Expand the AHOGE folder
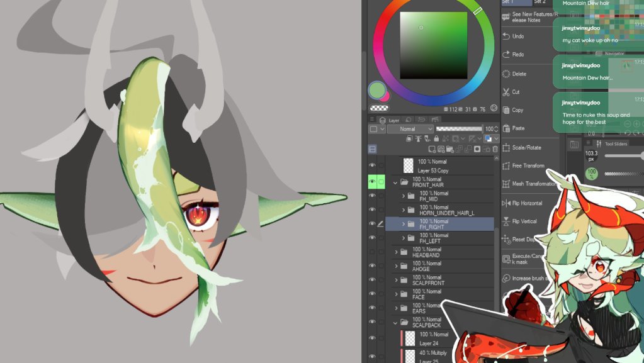The image size is (644, 363). 396,266
